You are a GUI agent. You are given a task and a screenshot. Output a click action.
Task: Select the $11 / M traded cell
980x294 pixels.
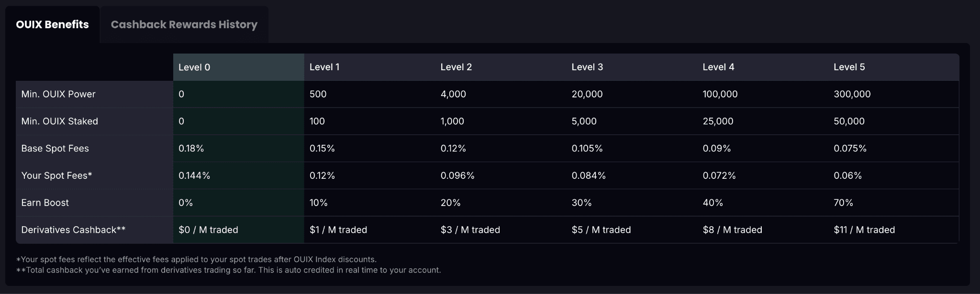(x=864, y=230)
